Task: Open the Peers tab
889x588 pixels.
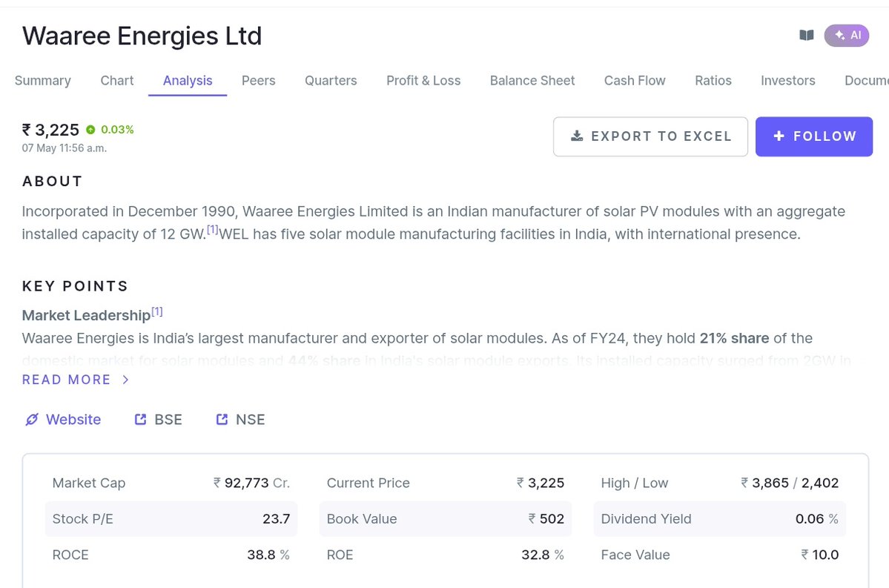Action: [259, 81]
